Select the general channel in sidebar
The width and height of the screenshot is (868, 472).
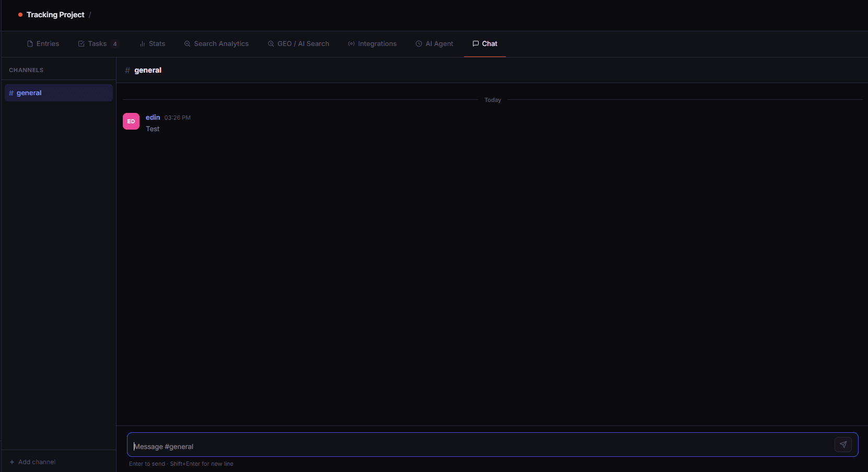pos(59,93)
